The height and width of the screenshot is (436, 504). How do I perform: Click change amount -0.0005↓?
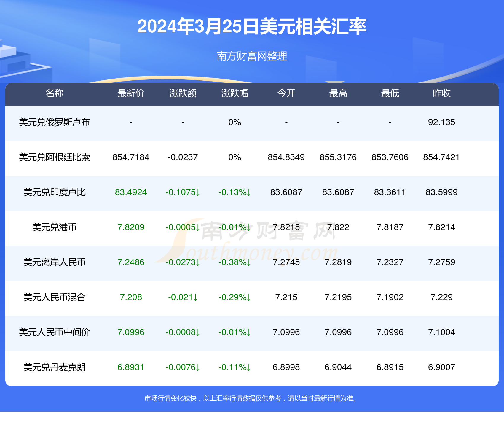click(x=183, y=227)
